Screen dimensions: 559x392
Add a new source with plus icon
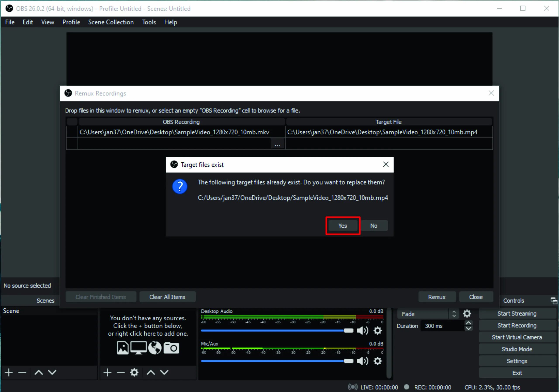tap(107, 372)
